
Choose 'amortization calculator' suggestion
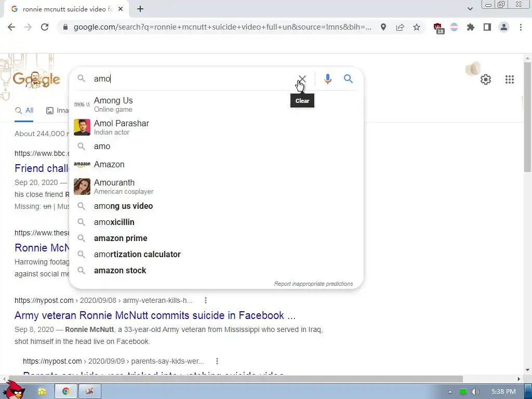tap(216, 255)
